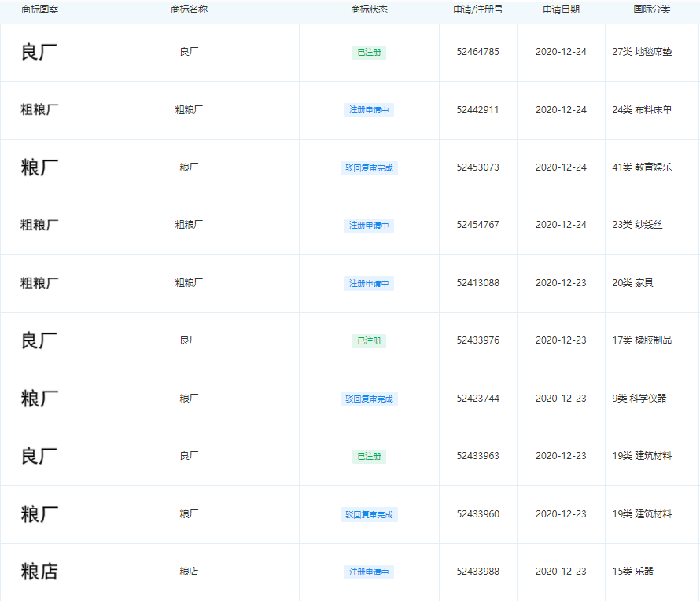Click the 23类 纱线丝 classification cell
The width and height of the screenshot is (700, 603).
637,225
